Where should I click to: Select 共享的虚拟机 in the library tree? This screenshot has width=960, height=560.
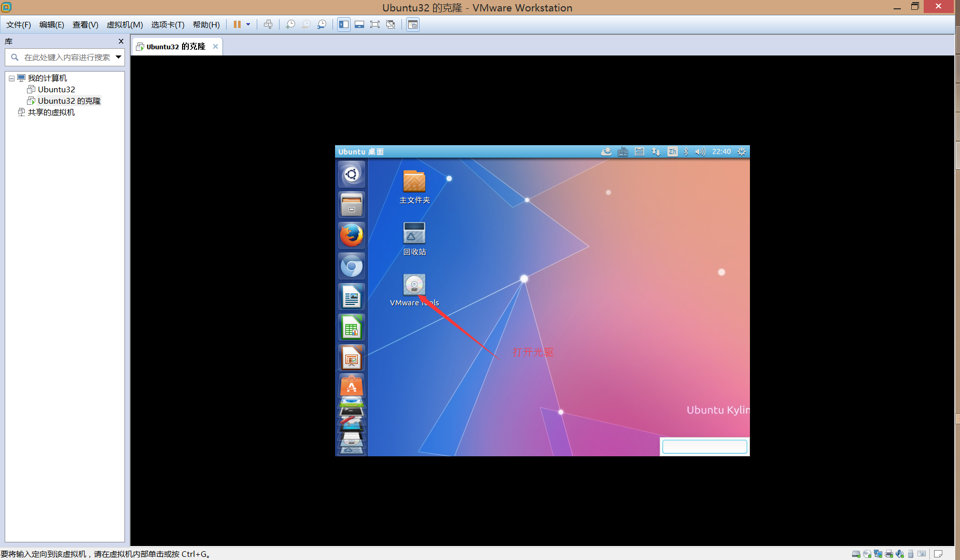51,112
